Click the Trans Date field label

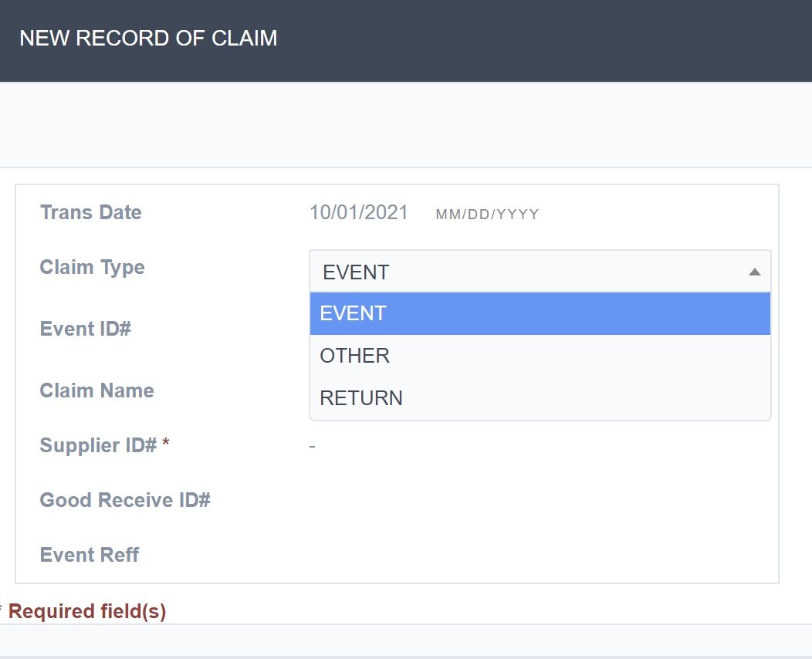click(x=91, y=213)
